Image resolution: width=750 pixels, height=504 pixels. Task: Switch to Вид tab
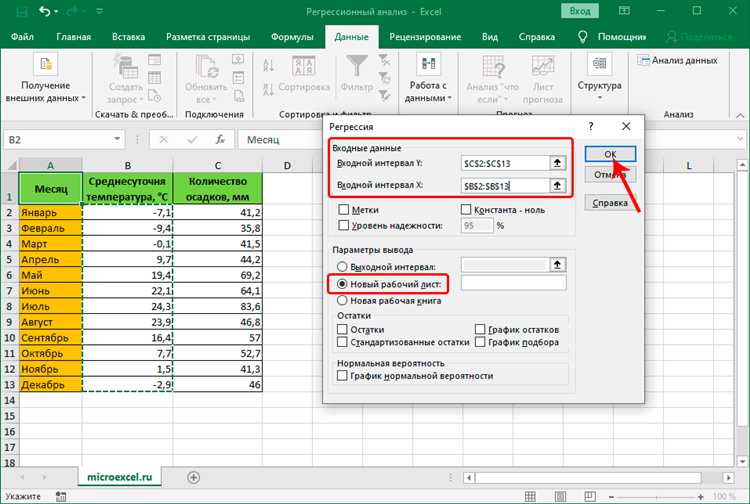[x=489, y=37]
